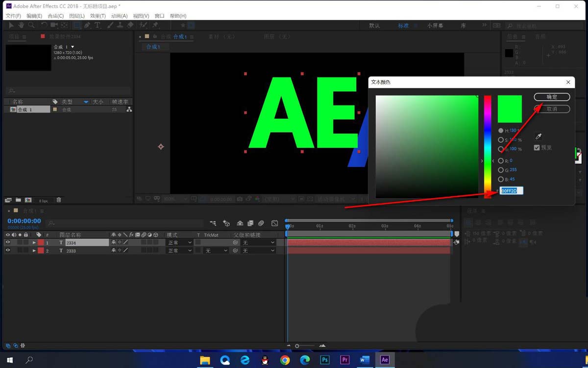Open Premiere Pro from the taskbar
The image size is (588, 368).
point(345,360)
